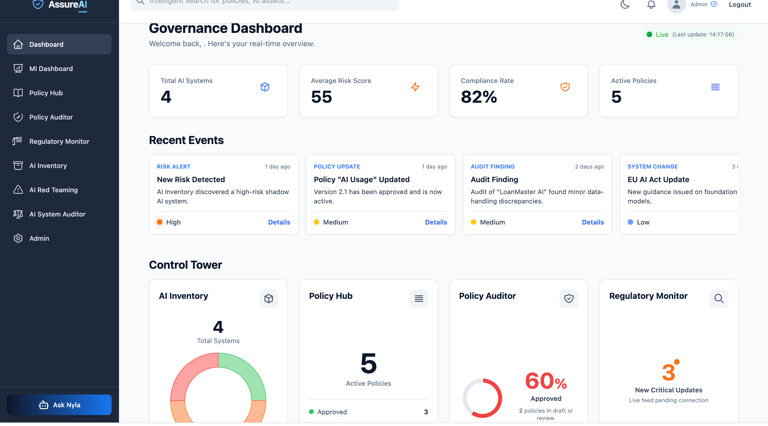Click the Regulatory Monitor magnifier icon in Control Tower
The image size is (768, 426).
click(719, 299)
